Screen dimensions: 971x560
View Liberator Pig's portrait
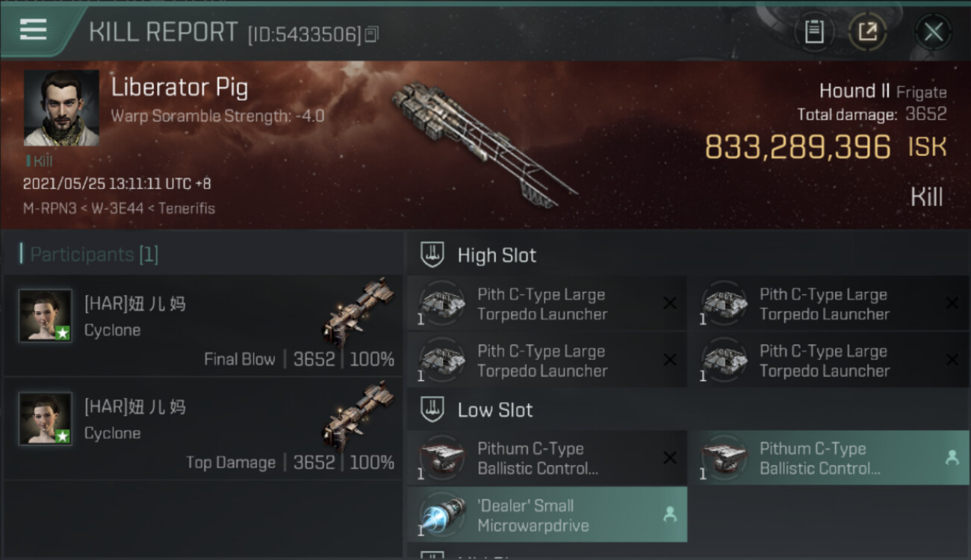61,108
